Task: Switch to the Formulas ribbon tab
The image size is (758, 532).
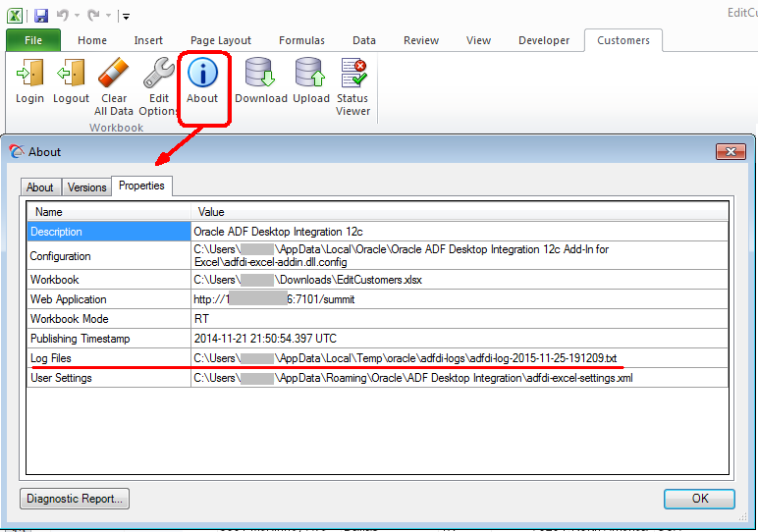Action: click(x=301, y=40)
